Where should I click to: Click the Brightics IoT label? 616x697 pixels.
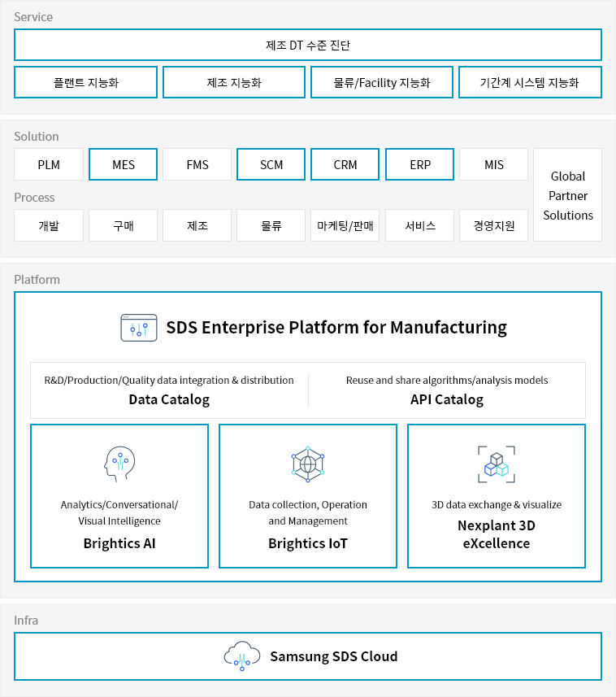(308, 543)
